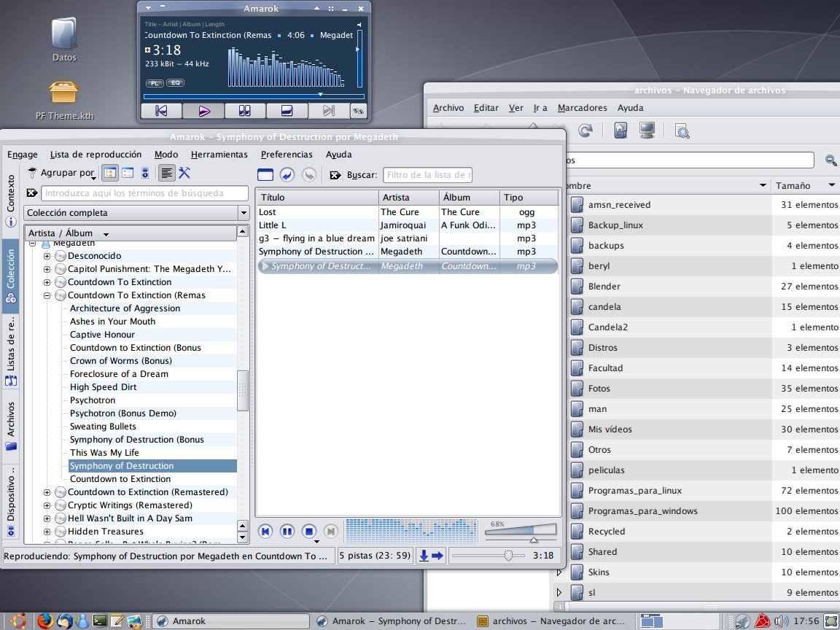Select PF Theme.kth desktop package icon
Image resolution: width=840 pixels, height=630 pixels.
tap(64, 100)
